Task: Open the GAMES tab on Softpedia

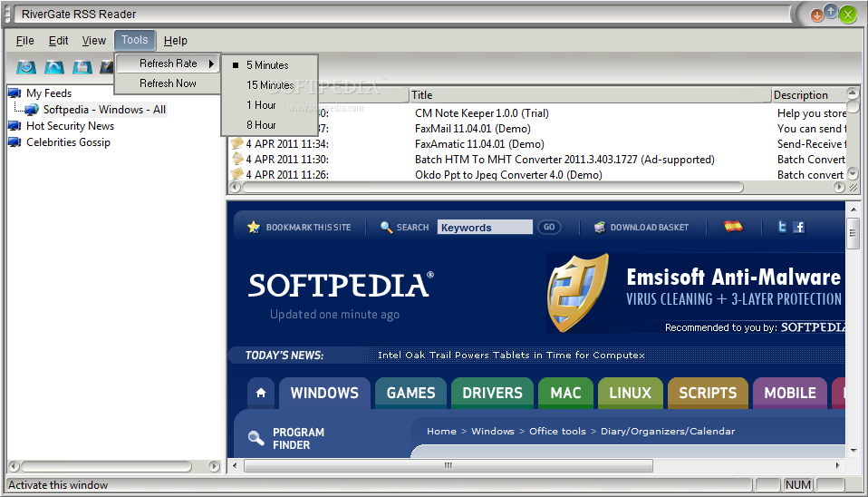Action: pyautogui.click(x=410, y=393)
